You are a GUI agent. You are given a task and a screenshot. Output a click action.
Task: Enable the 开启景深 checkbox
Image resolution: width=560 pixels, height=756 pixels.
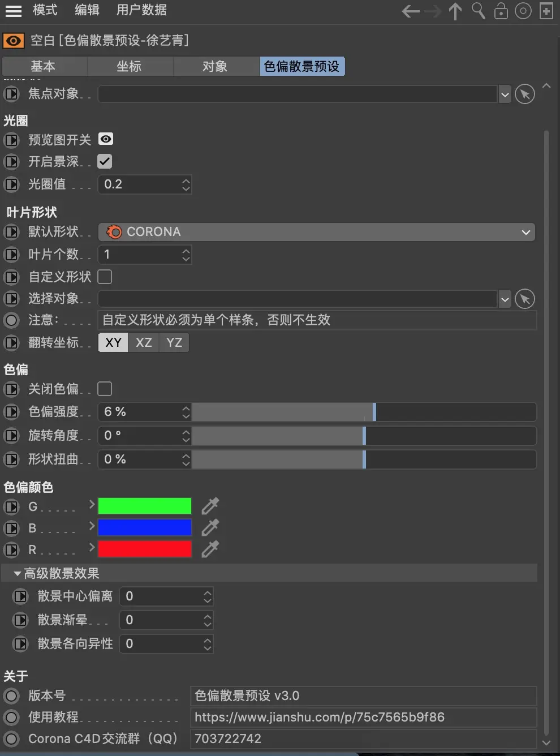pyautogui.click(x=104, y=161)
